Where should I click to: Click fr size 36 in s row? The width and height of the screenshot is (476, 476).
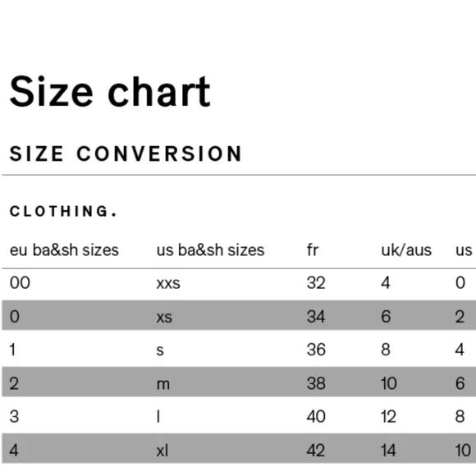pos(316,350)
